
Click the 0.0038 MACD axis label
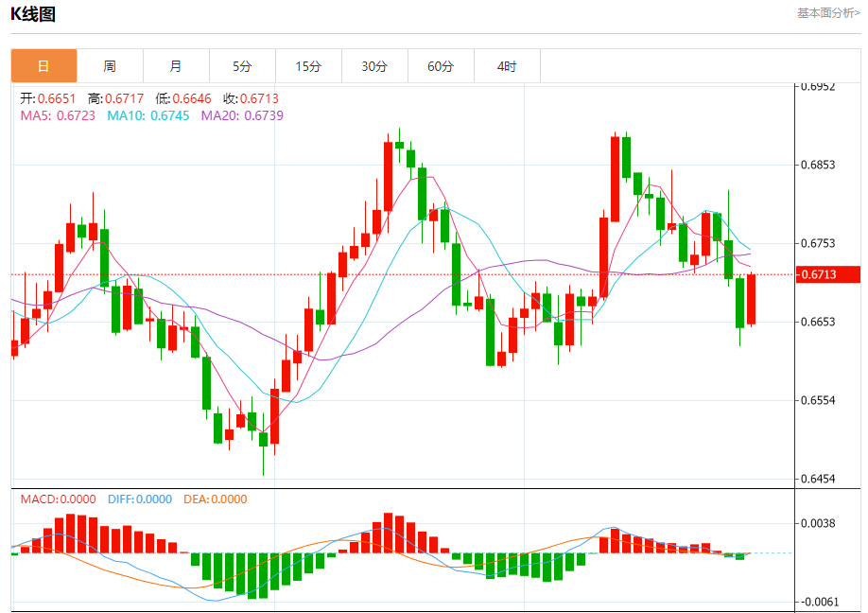[x=818, y=523]
